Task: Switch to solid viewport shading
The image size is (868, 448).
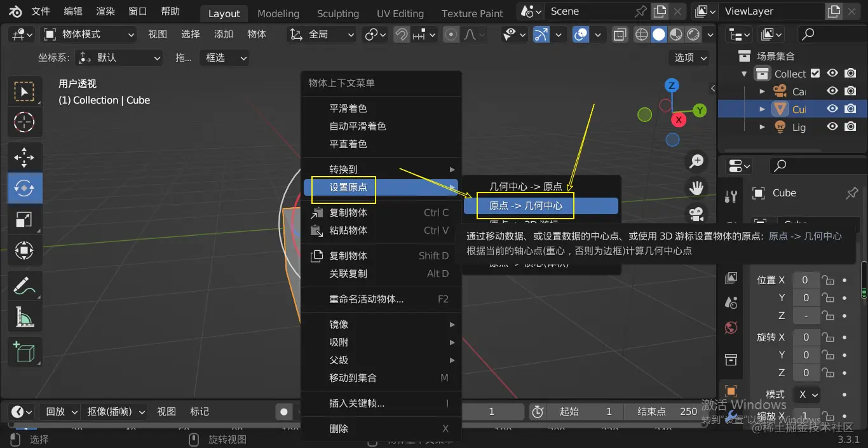Action: coord(659,34)
